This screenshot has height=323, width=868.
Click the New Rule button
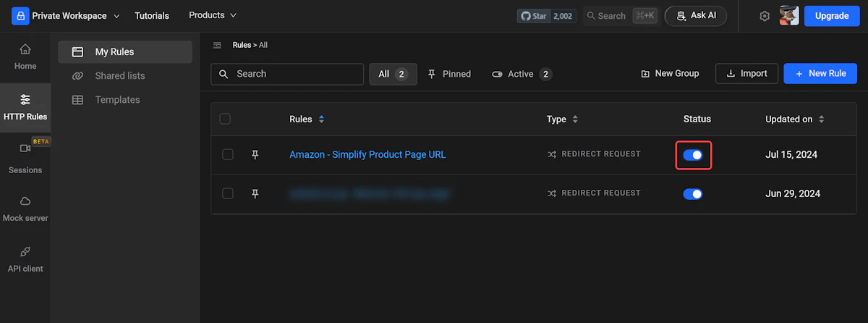[820, 74]
